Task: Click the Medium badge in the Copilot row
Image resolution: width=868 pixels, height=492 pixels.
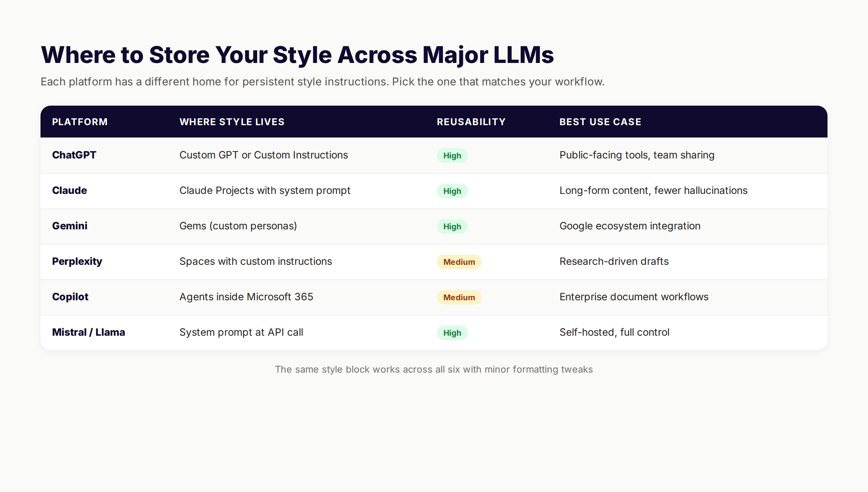Action: point(459,297)
